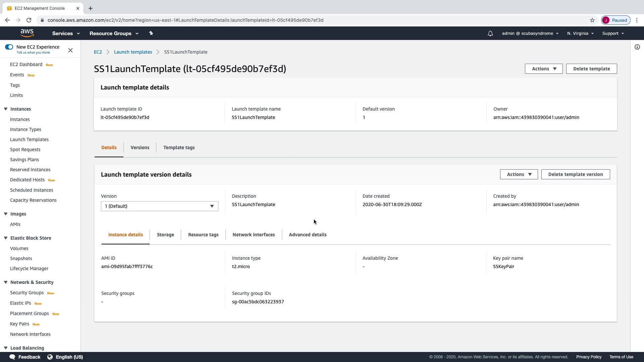Open the notifications bell icon
The image size is (644, 362).
point(490,34)
